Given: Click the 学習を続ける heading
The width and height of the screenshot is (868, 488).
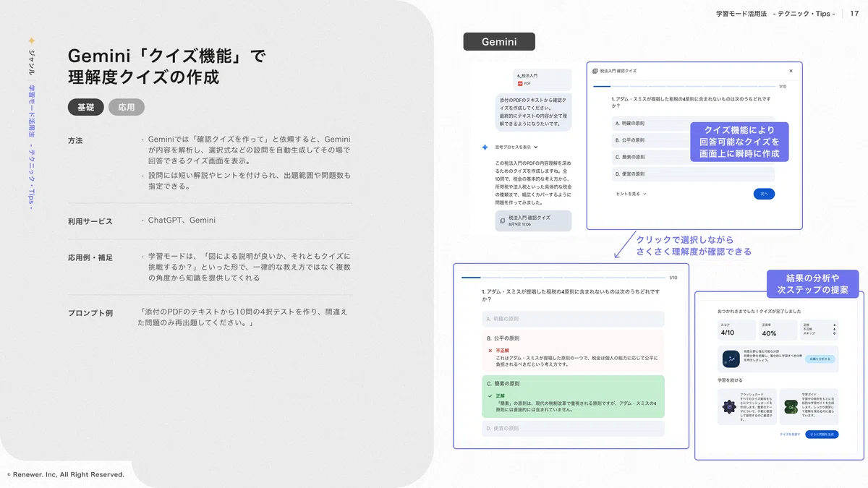Looking at the screenshot, I should coord(730,380).
